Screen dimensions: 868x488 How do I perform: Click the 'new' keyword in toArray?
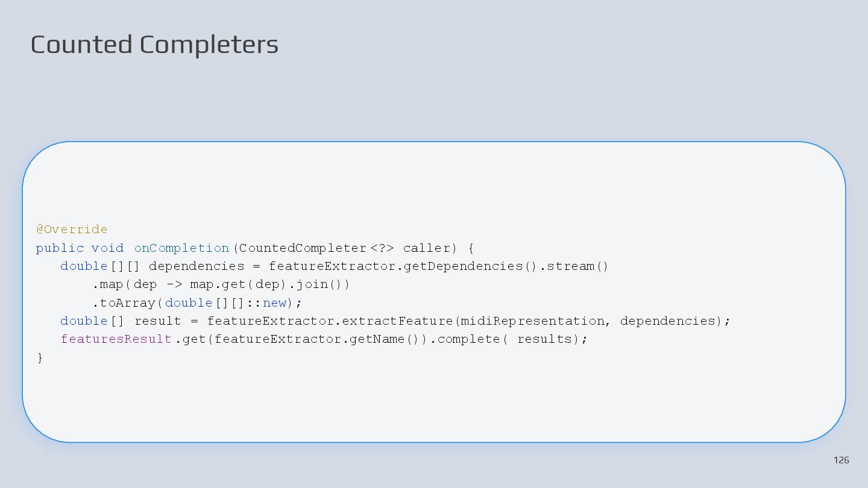(274, 302)
